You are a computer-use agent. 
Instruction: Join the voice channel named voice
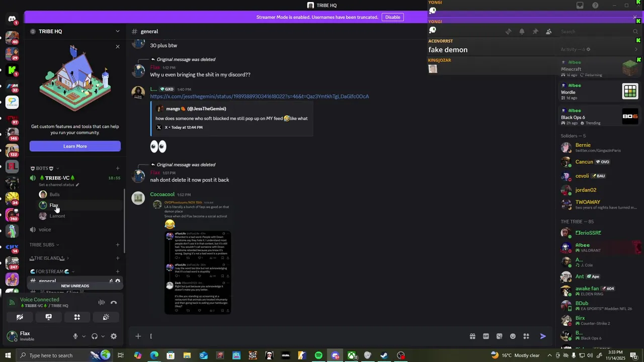tap(45, 230)
